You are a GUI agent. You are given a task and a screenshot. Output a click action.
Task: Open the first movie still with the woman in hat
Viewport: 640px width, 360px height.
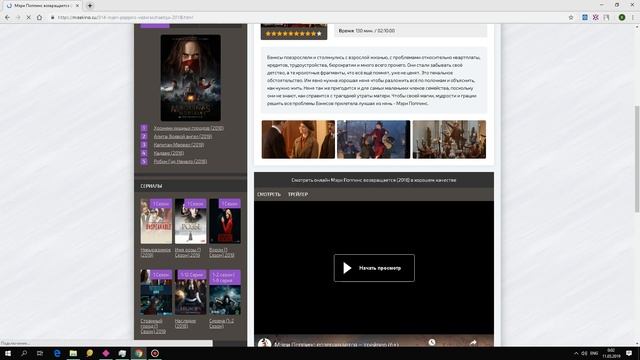pyautogui.click(x=298, y=139)
